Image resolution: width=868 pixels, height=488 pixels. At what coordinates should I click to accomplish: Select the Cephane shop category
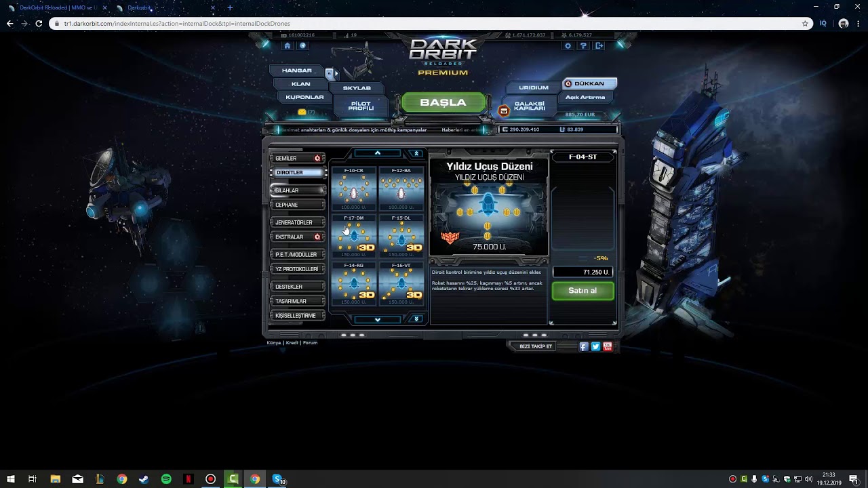[298, 205]
